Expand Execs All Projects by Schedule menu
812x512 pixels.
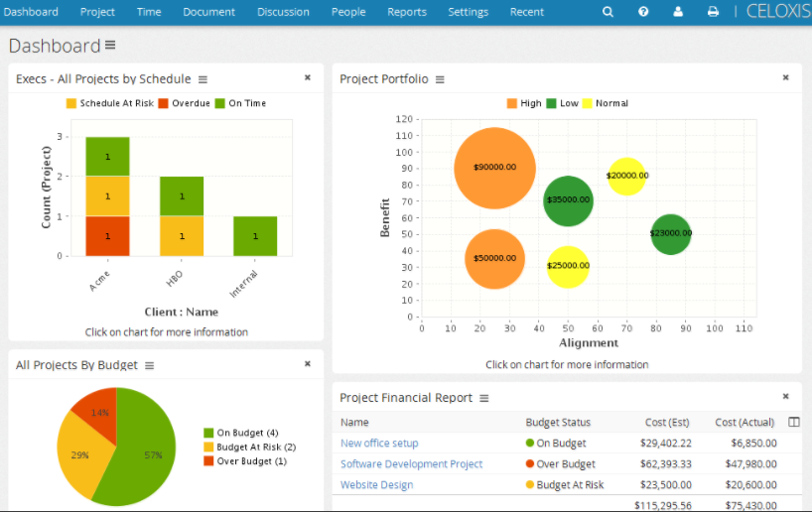coord(203,79)
